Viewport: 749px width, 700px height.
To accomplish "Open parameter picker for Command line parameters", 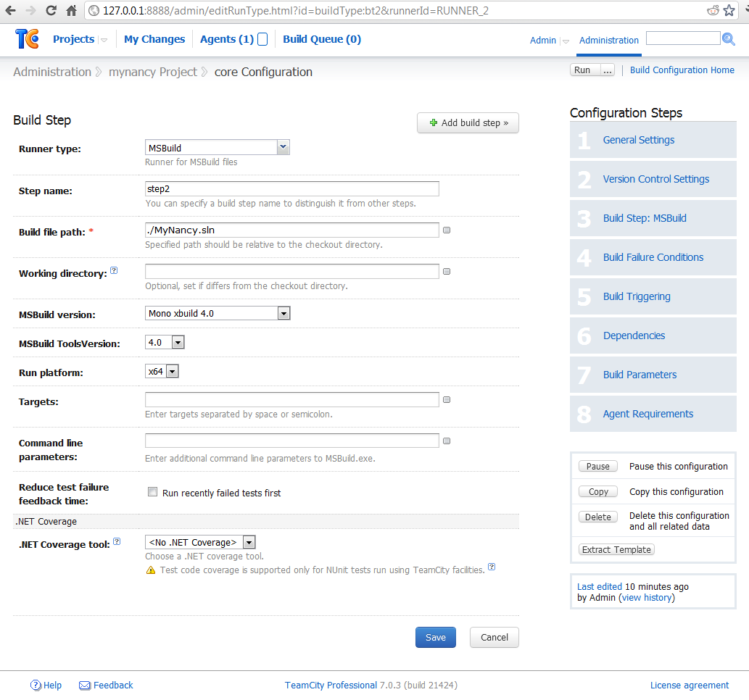I will click(447, 441).
